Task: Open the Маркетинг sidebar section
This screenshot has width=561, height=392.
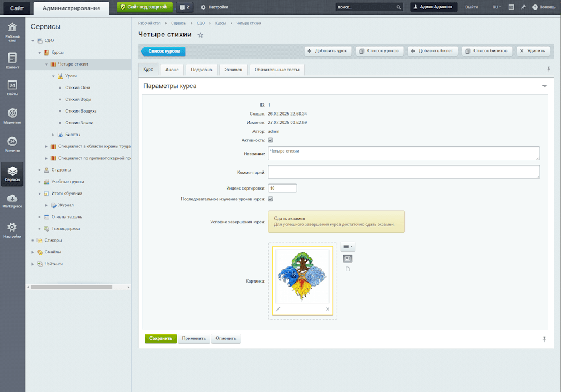Action: pyautogui.click(x=12, y=116)
